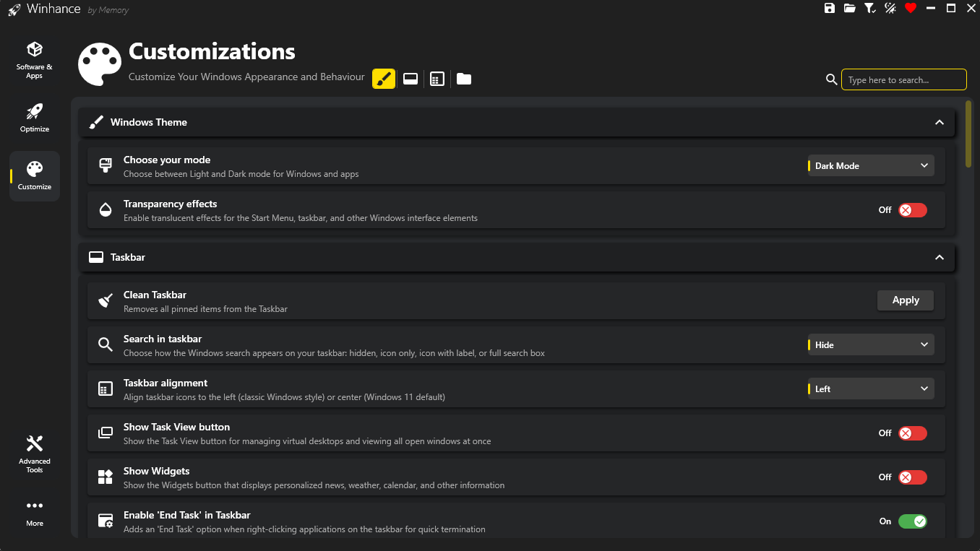Jump to Taskbar section via header icon
Viewport: 980px width, 551px height.
point(411,79)
